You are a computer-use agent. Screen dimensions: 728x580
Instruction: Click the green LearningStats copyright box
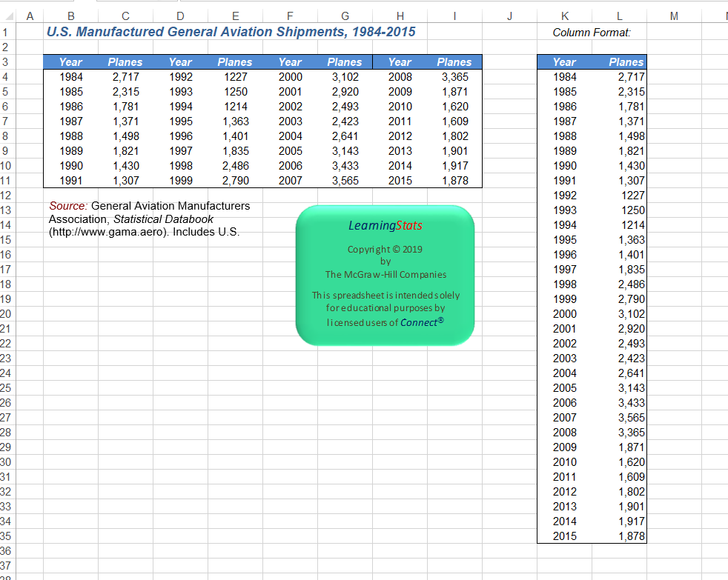pos(385,275)
